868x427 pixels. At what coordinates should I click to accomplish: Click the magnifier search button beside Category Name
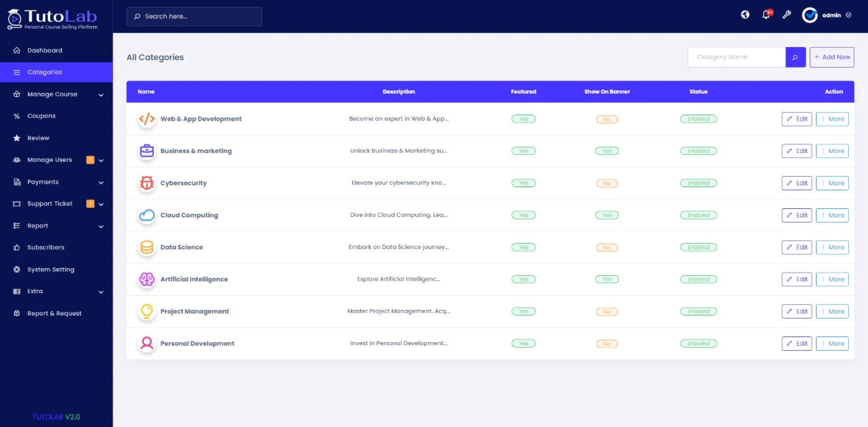[x=795, y=57]
